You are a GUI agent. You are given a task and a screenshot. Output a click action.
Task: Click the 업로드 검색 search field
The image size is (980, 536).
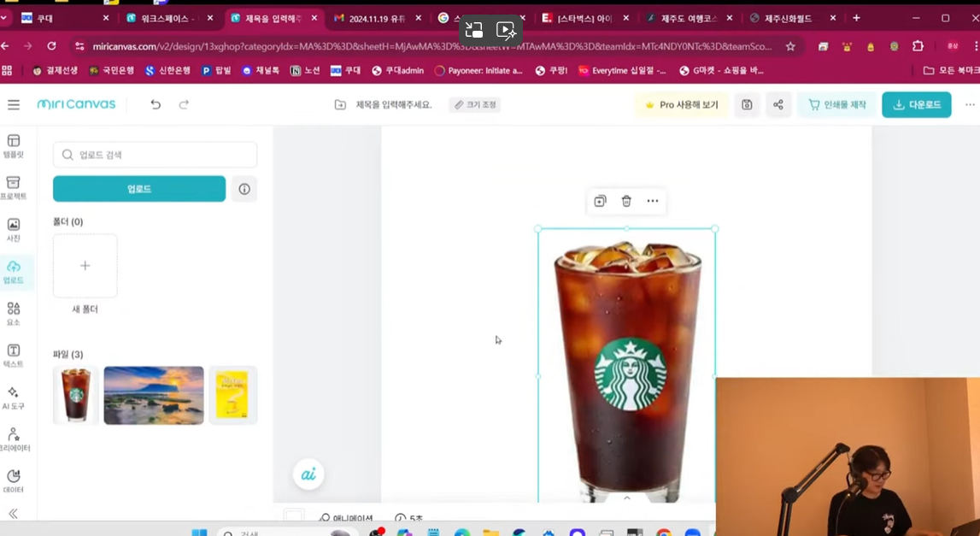pos(155,155)
